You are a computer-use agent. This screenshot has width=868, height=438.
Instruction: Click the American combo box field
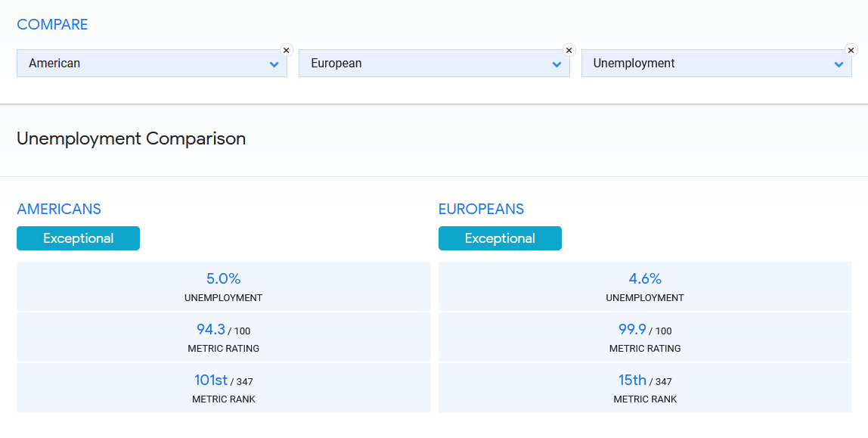pos(144,64)
